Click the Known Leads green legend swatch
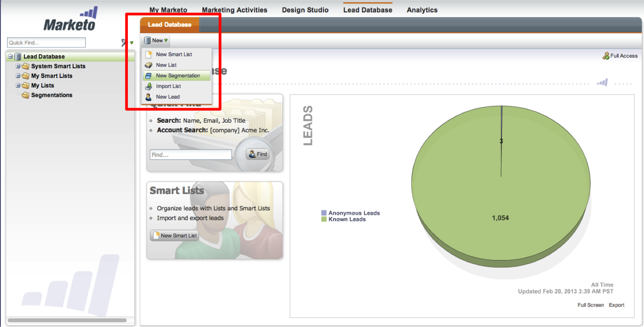This screenshot has width=644, height=327. [x=324, y=219]
